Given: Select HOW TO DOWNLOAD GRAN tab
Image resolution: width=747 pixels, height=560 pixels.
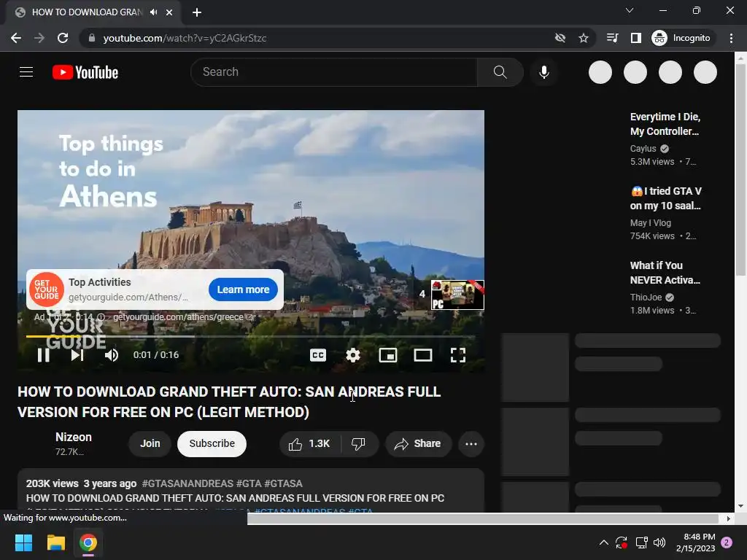Looking at the screenshot, I should pos(87,12).
